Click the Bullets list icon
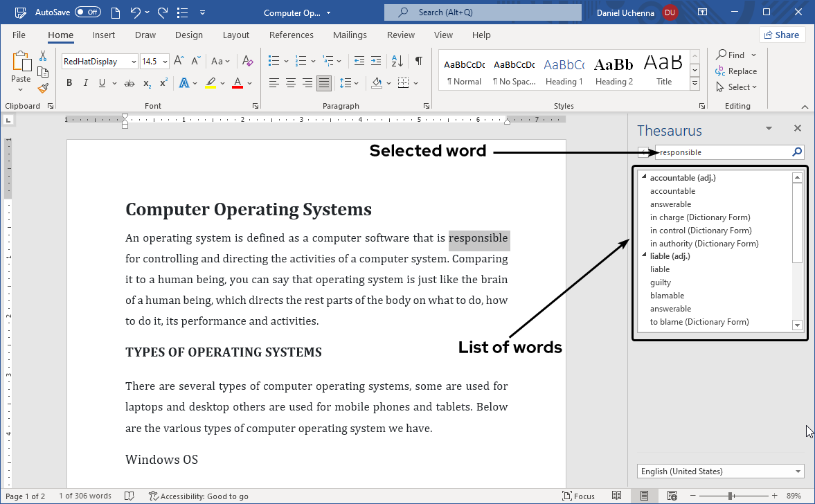This screenshot has height=504, width=815. tap(274, 61)
